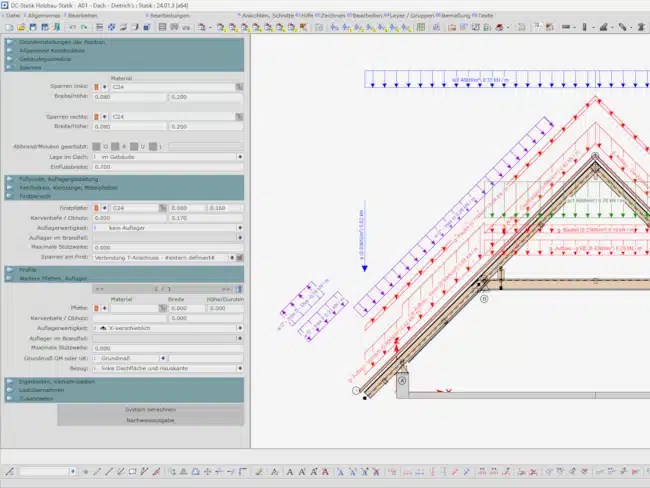
Task: Open the Hilfe menu
Action: tap(307, 15)
